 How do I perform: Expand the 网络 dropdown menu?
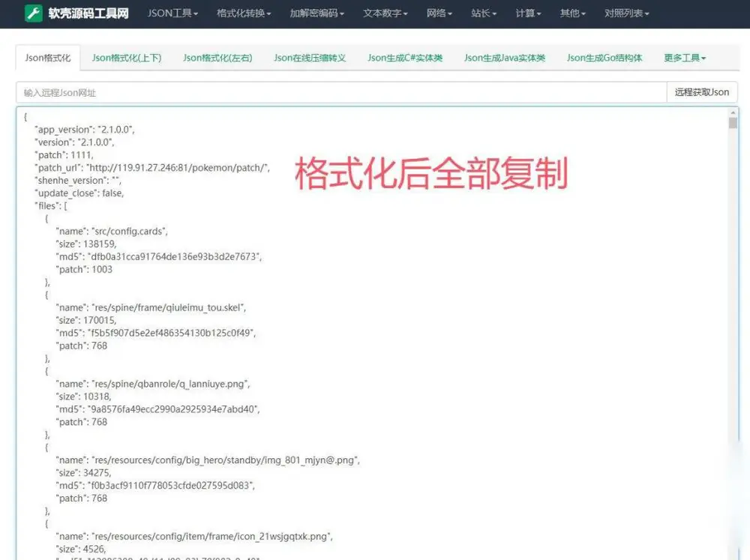coord(439,13)
